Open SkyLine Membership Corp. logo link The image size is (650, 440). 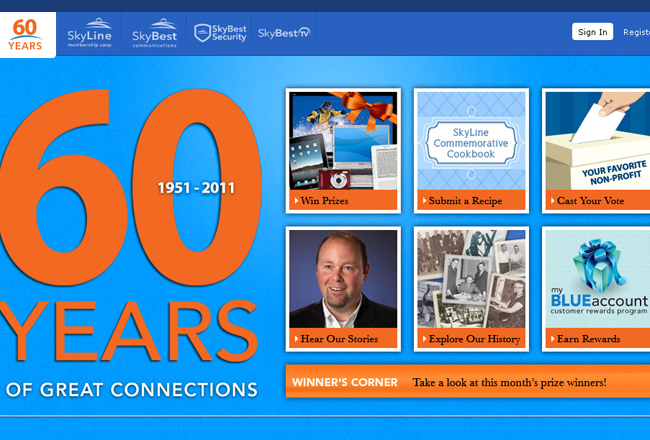(90, 34)
